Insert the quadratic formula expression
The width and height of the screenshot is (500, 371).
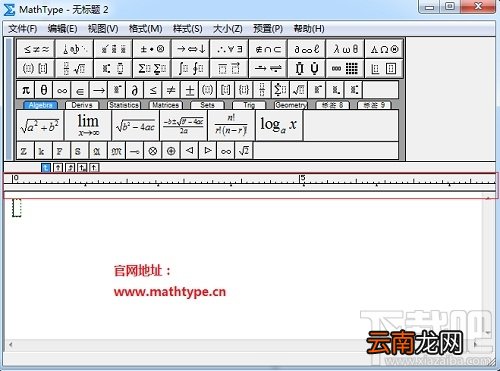pos(183,125)
